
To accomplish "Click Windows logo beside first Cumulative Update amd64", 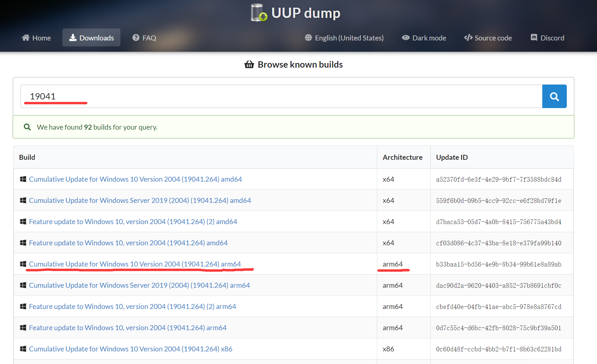I will 23,179.
